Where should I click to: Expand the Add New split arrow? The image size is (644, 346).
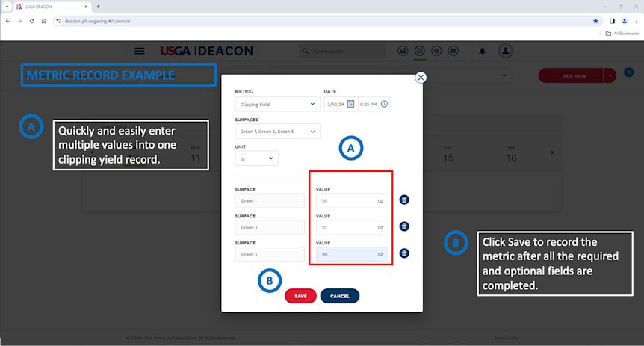point(610,75)
